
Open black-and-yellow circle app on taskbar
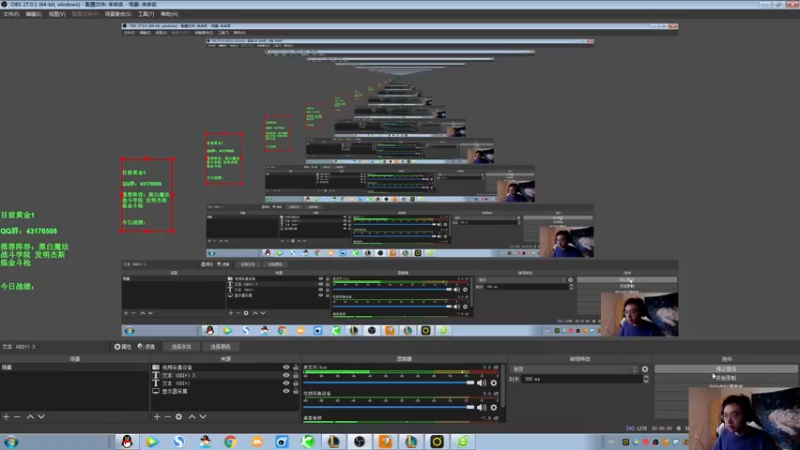point(437,441)
